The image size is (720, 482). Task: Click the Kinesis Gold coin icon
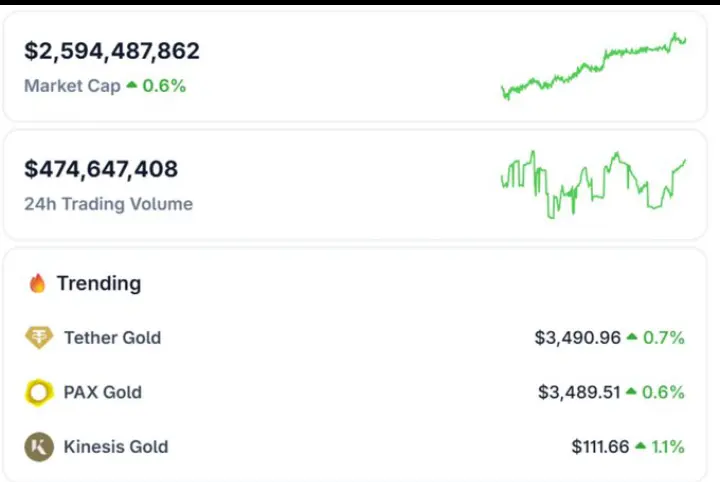click(39, 447)
